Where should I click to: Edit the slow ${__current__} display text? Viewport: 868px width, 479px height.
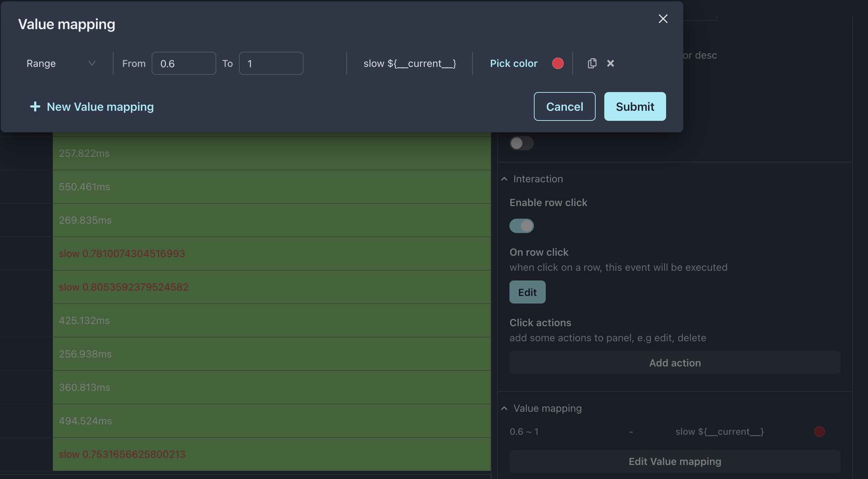410,63
